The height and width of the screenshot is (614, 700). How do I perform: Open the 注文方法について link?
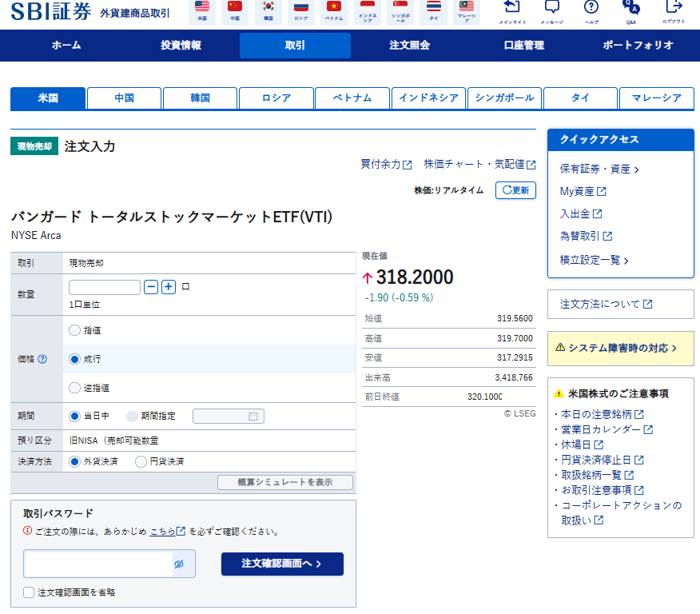click(607, 304)
